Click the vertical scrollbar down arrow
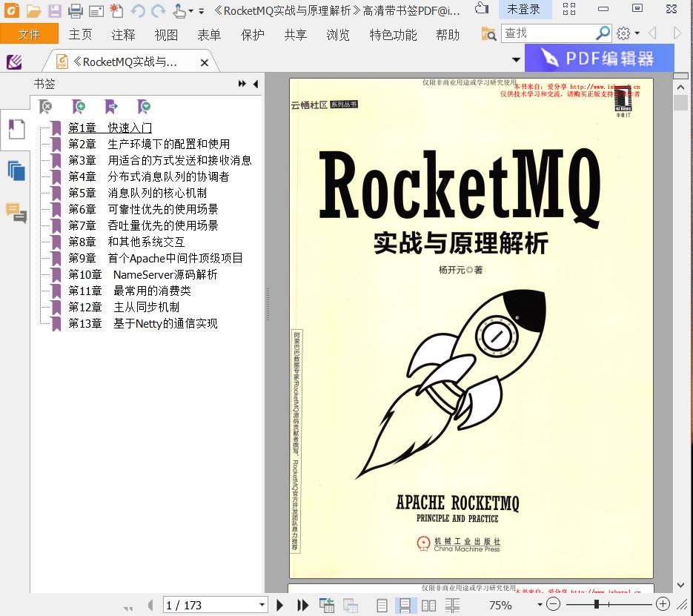693x616 pixels. click(x=680, y=585)
